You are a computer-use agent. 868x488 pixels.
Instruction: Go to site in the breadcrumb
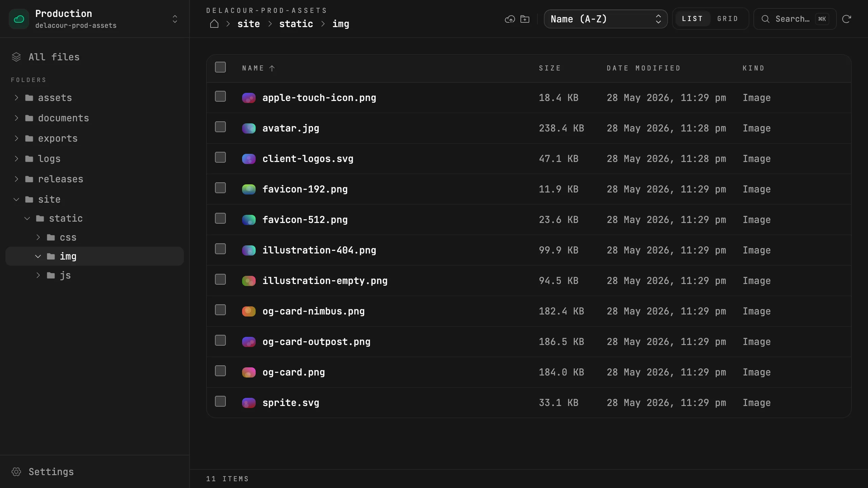click(x=249, y=24)
